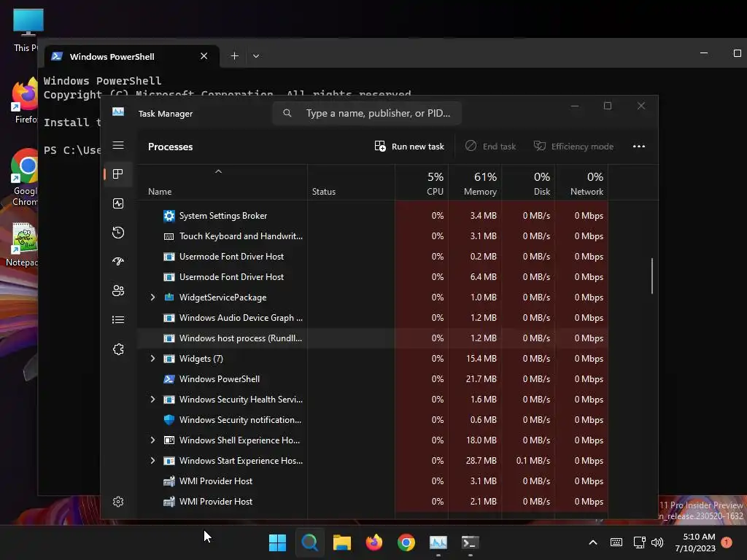This screenshot has height=560, width=747.
Task: Click the network status tray icon
Action: pos(639,542)
